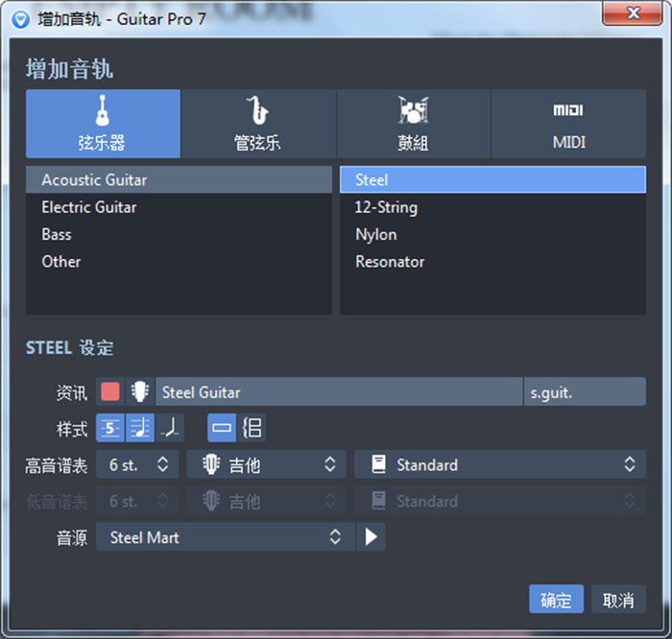The image size is (672, 639).
Task: Click the Steel Guitar track name field
Action: point(338,391)
